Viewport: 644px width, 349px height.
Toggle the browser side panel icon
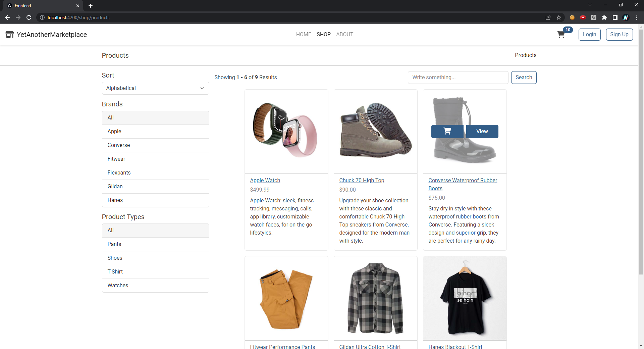click(615, 17)
